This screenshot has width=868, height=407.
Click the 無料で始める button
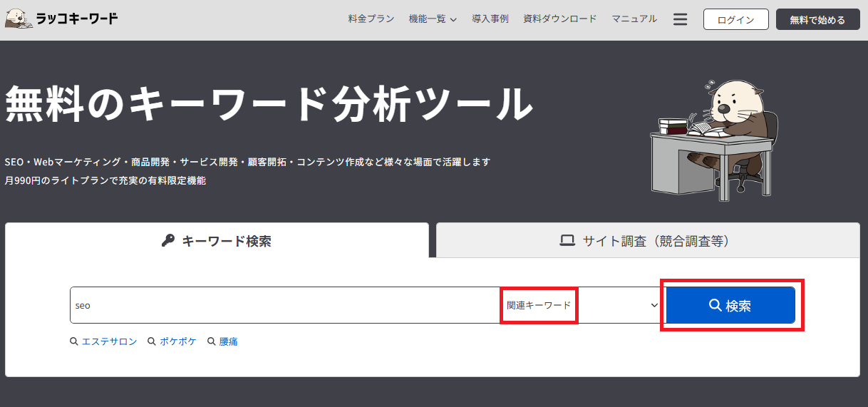(818, 19)
